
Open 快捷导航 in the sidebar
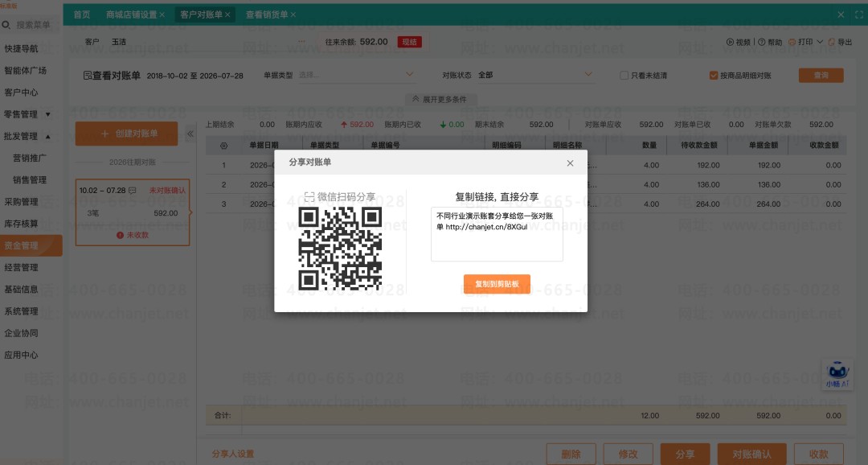point(21,49)
